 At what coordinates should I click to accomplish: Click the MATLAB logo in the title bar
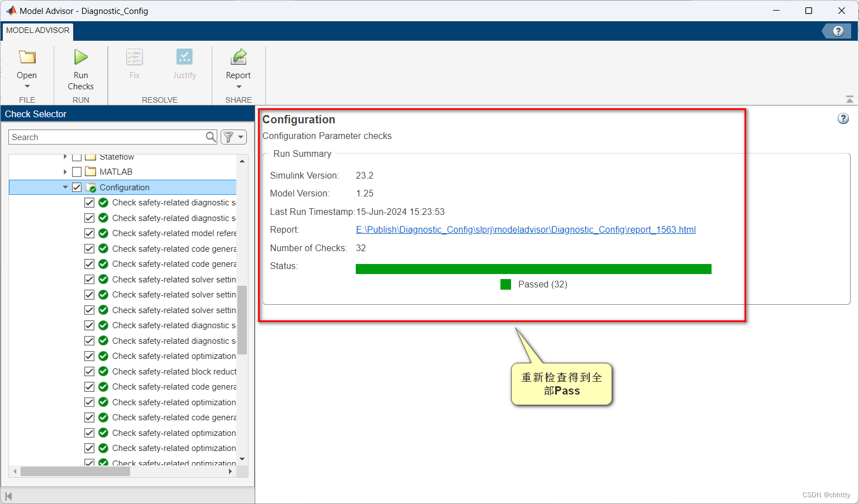11,11
